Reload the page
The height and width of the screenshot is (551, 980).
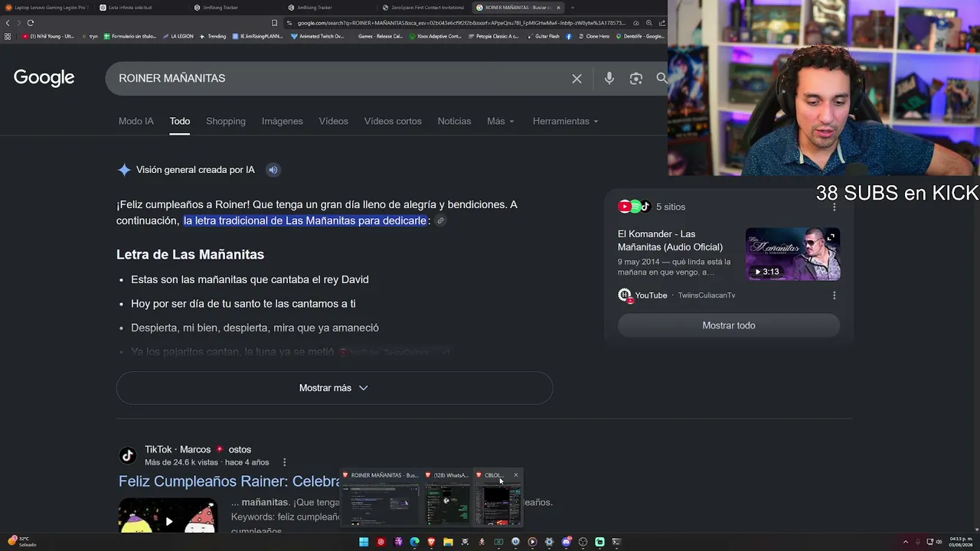[x=31, y=23]
